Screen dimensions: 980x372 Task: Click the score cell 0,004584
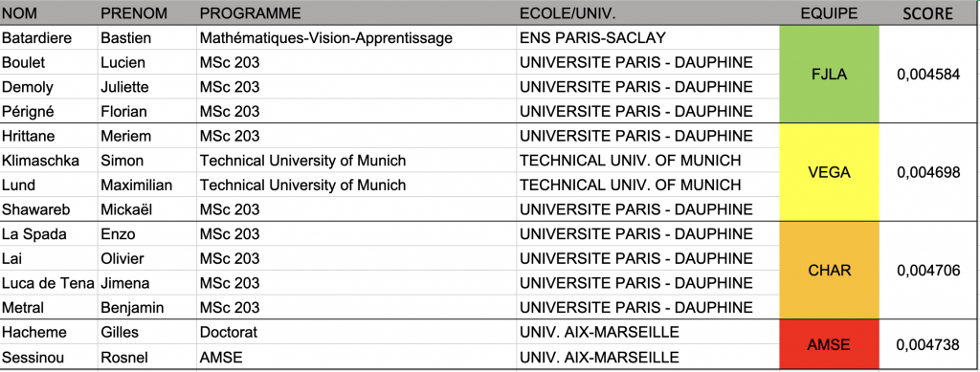(x=928, y=75)
